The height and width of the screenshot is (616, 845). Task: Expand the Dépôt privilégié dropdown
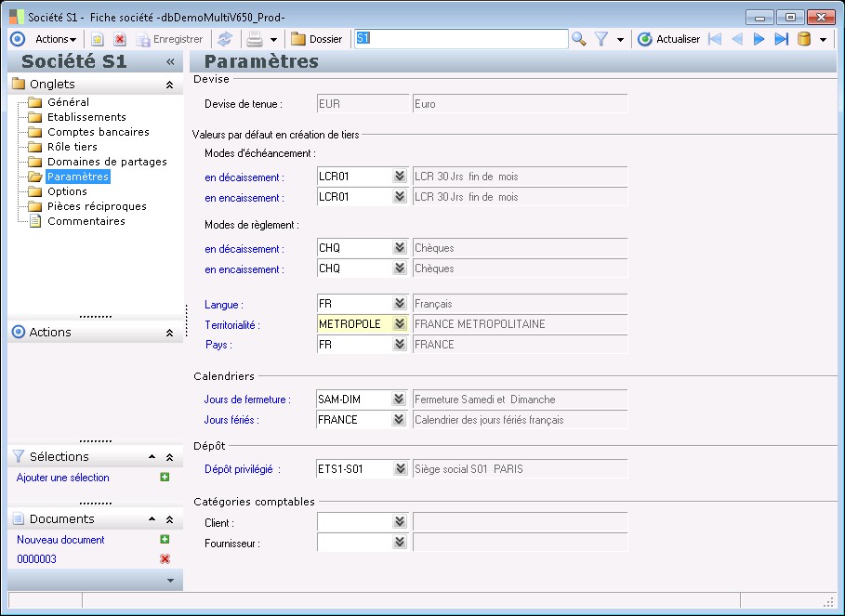coord(400,469)
